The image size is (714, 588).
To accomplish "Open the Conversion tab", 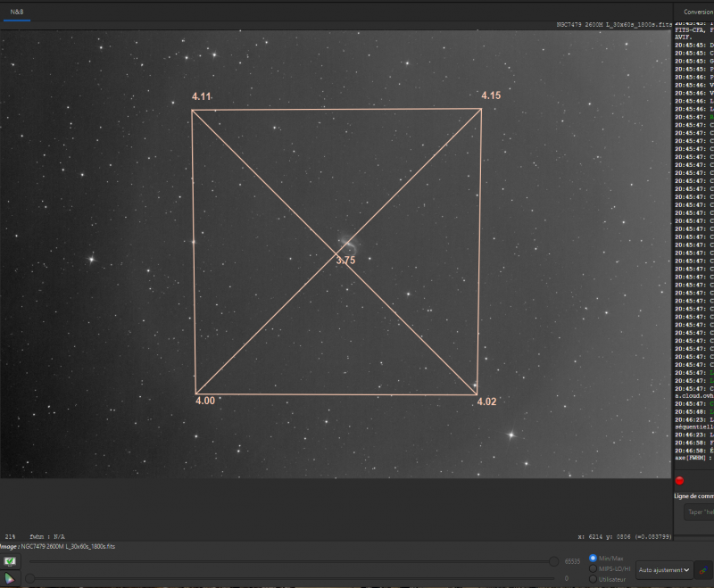I will click(x=699, y=12).
